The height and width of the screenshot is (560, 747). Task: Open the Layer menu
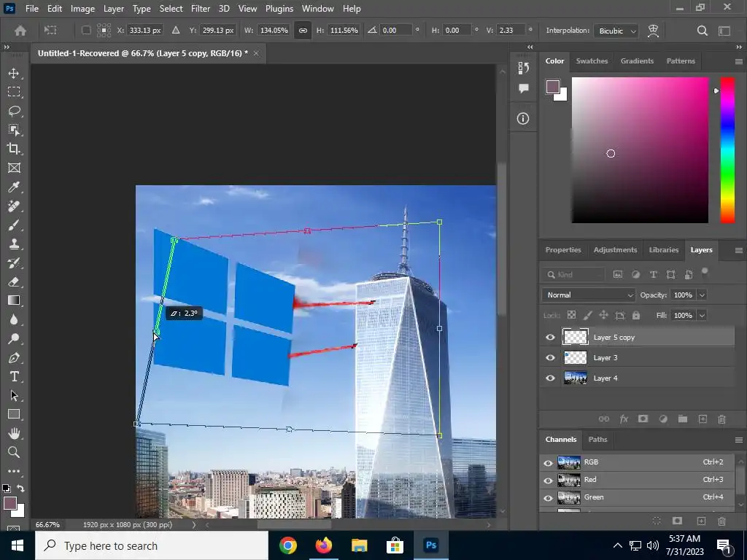[113, 9]
